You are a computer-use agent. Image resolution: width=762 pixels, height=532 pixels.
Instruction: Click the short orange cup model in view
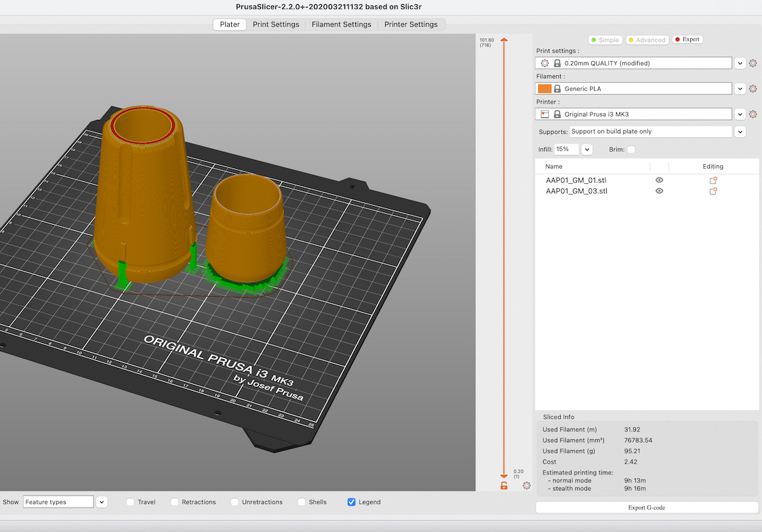pos(247,228)
